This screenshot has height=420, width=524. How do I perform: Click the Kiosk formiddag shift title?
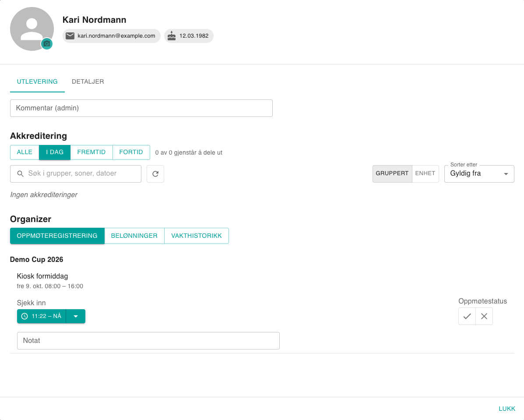coord(42,276)
